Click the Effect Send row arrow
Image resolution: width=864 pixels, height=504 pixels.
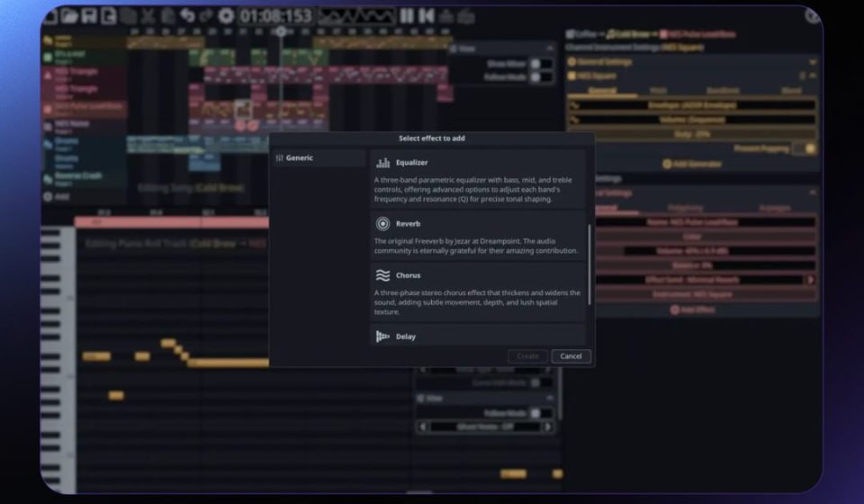coord(810,280)
